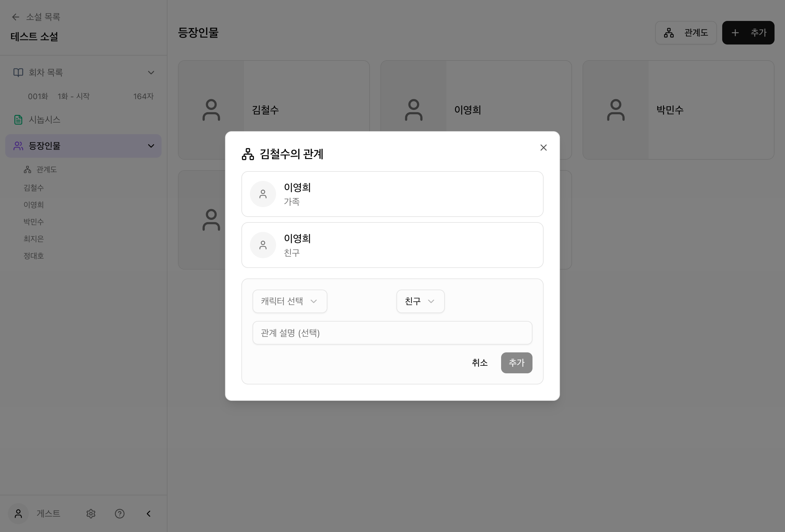Viewport: 785px width, 532px height.
Task: Open the 친구 relationship type dropdown
Action: click(x=420, y=301)
